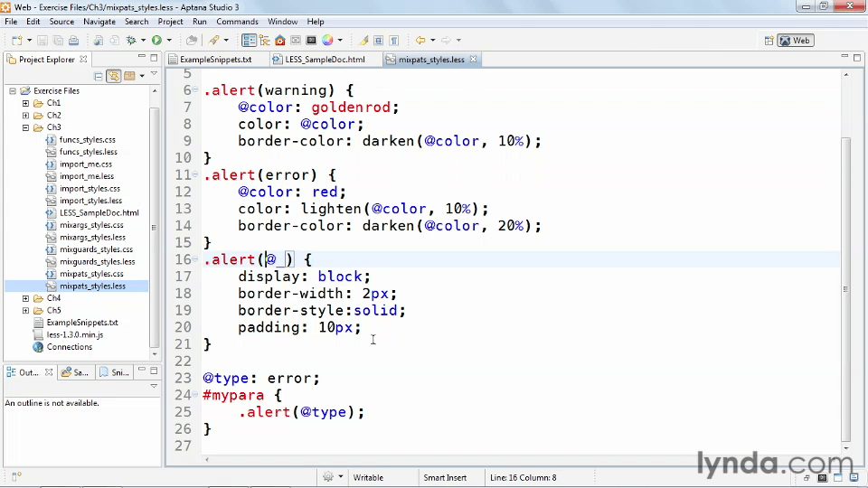Open the Window menu
868x488 pixels.
(282, 22)
